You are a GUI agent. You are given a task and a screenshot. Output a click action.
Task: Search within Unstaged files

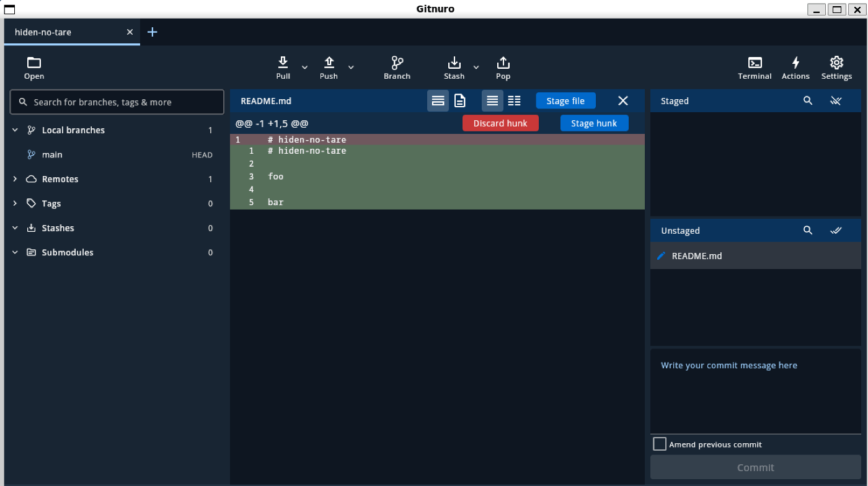(808, 230)
